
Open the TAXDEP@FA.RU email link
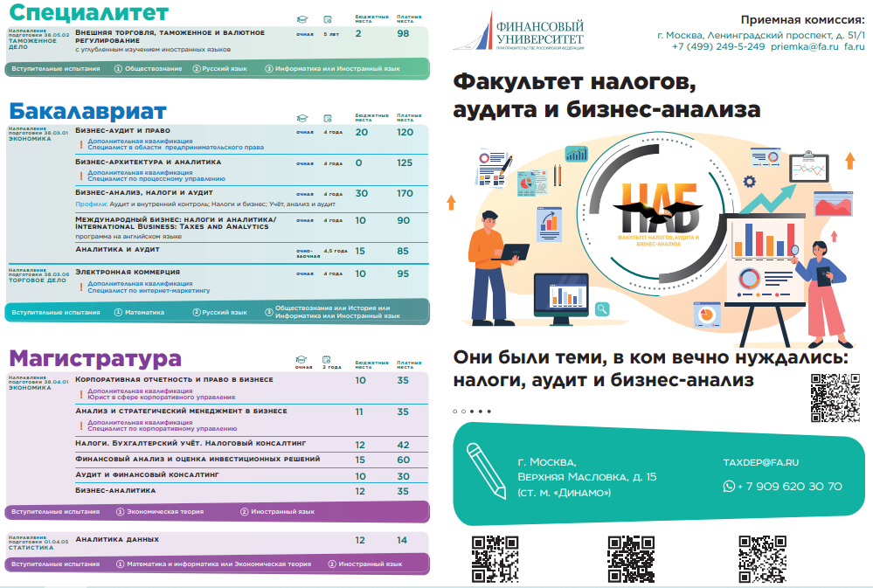click(760, 463)
